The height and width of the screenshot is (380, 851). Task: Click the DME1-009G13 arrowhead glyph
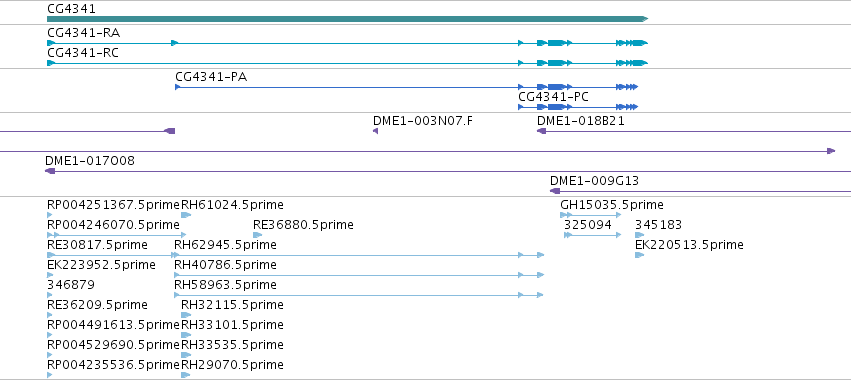(x=555, y=191)
